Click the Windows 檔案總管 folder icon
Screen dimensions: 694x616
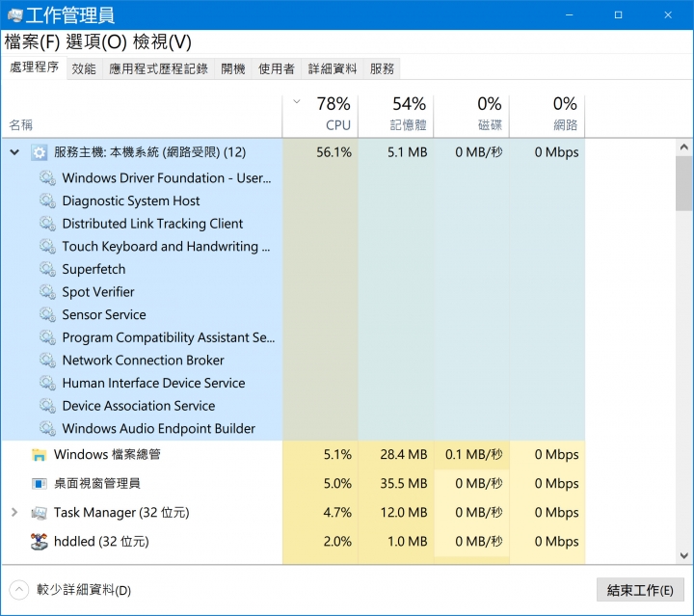pos(39,455)
